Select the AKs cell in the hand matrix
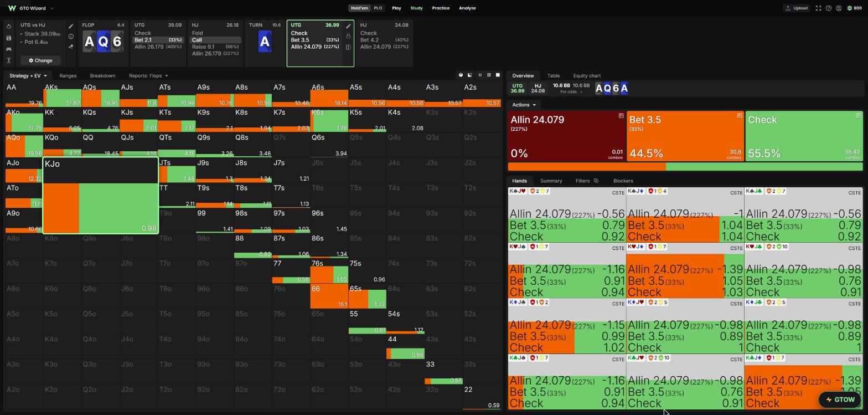The image size is (868, 415). 62,95
